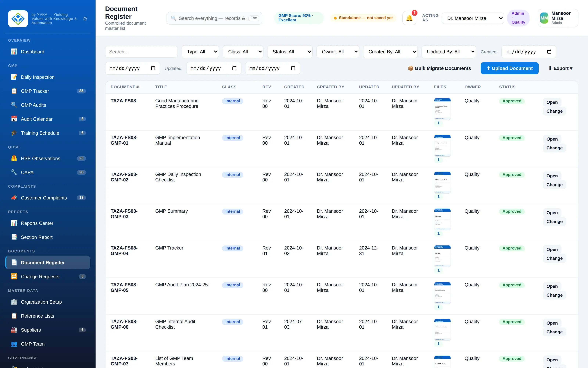Open the Class: All dropdown
588x368 pixels.
click(243, 52)
